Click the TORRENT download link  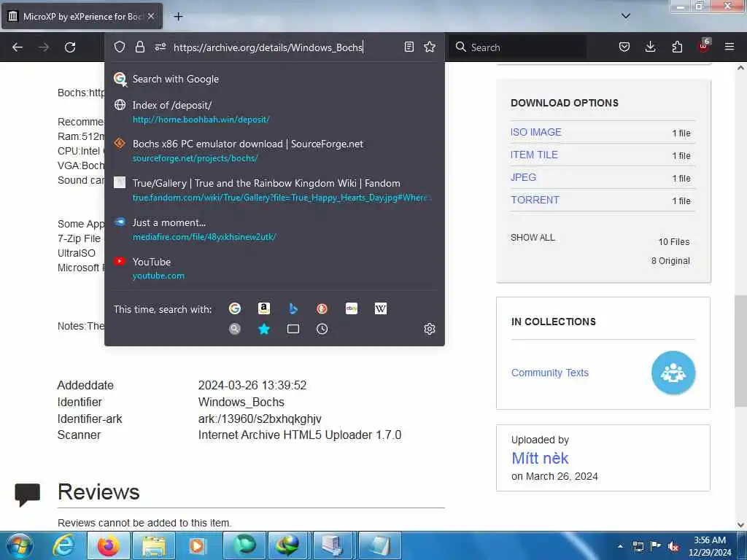pyautogui.click(x=535, y=200)
